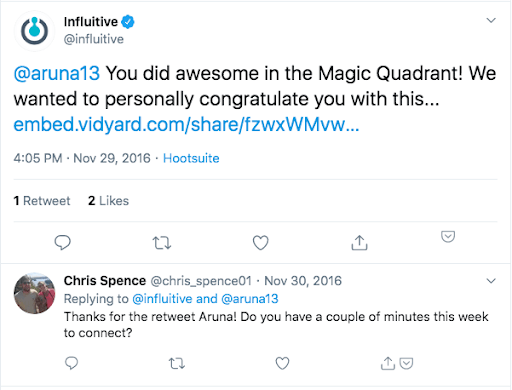The image size is (512, 390).
Task: View the 2 Likes list
Action: click(x=108, y=201)
